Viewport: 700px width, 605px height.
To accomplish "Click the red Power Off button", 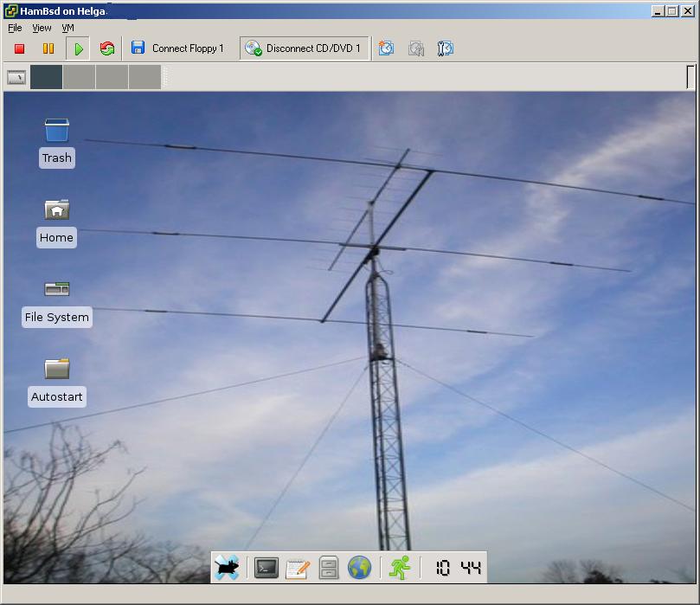I will 20,49.
